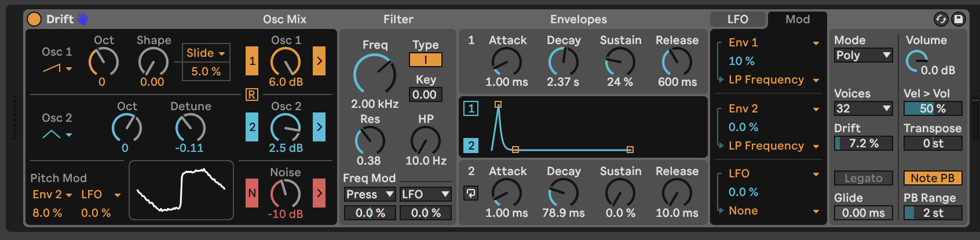Open the Osc 2 waveform selector

pos(57,134)
